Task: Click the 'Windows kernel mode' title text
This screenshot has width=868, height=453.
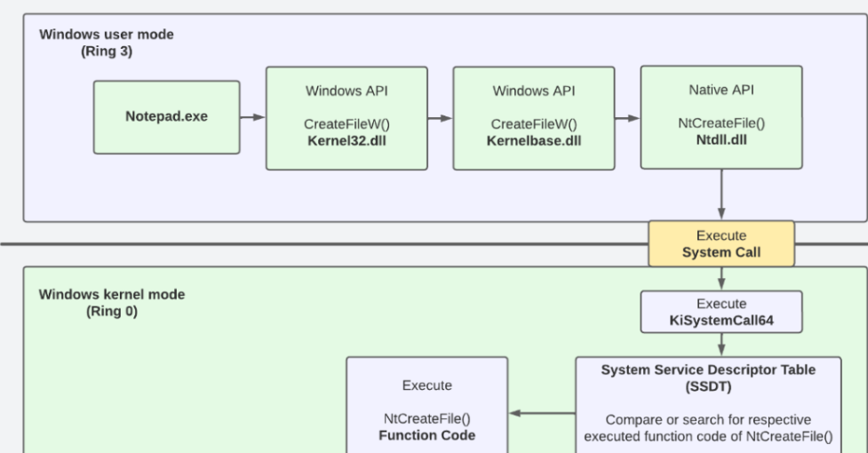Action: [112, 295]
